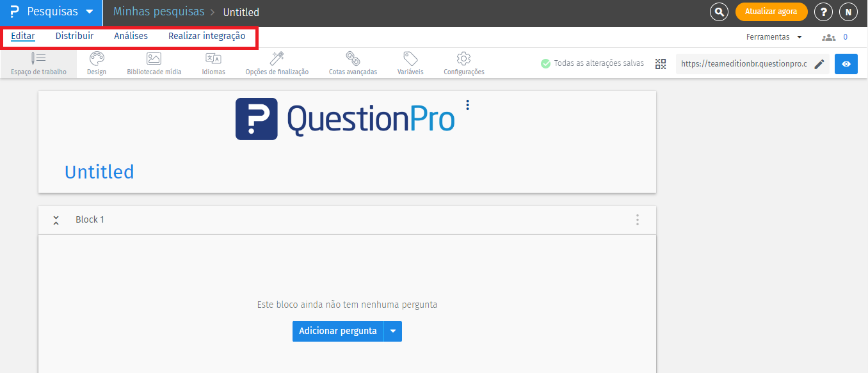Switch to the Realizar integração tab
The width and height of the screenshot is (868, 373).
[x=207, y=36]
